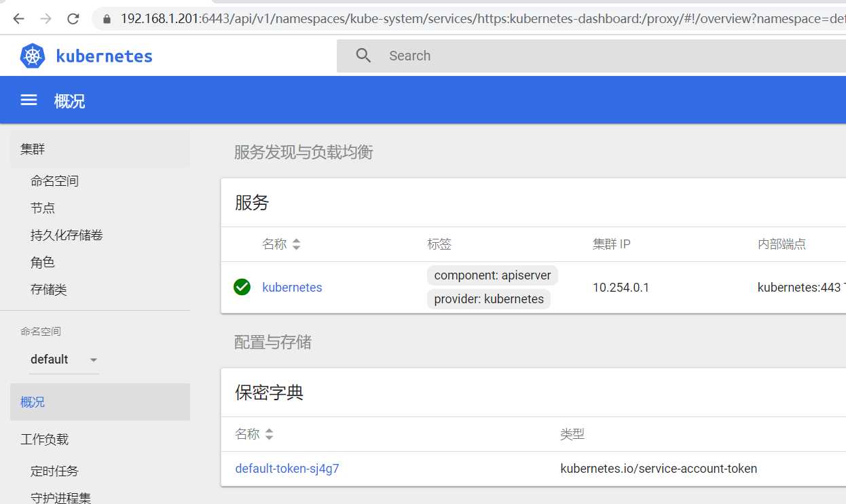Screen dimensions: 846x504
Task: Click green status check for kubernetes service
Action: (x=242, y=287)
